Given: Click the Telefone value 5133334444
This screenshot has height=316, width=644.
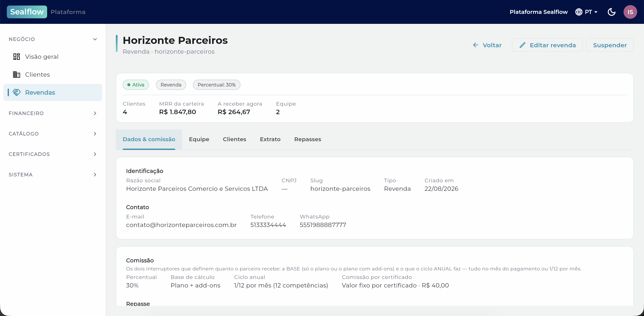Looking at the screenshot, I should click(x=268, y=225).
